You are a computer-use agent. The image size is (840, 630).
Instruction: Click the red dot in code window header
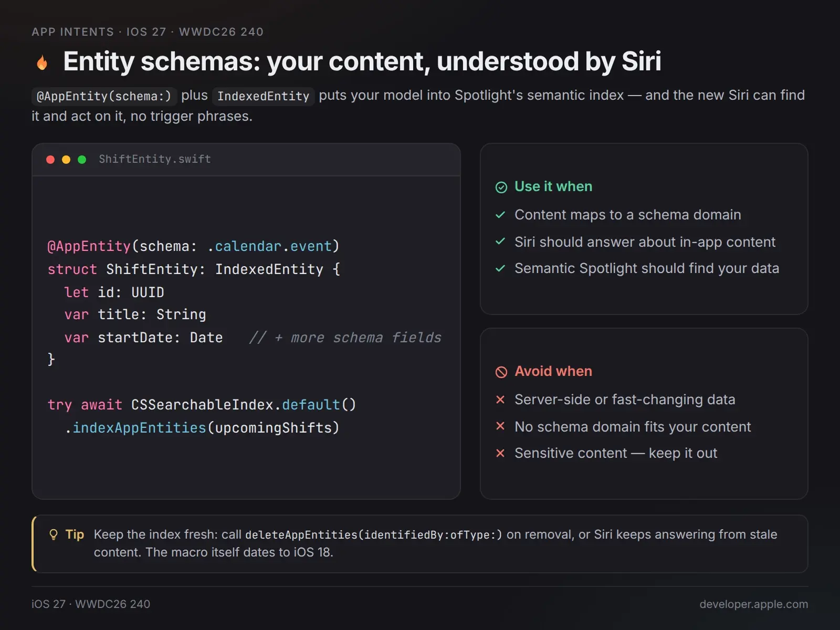pos(50,160)
